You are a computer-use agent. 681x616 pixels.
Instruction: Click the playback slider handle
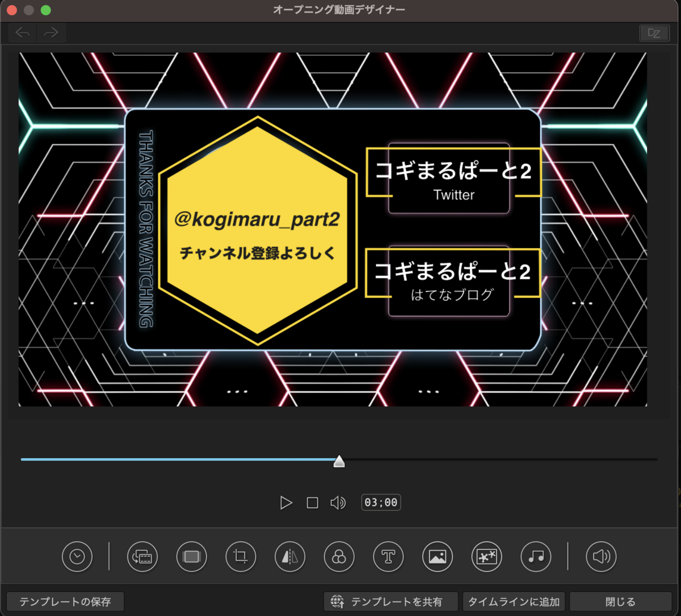(x=339, y=460)
